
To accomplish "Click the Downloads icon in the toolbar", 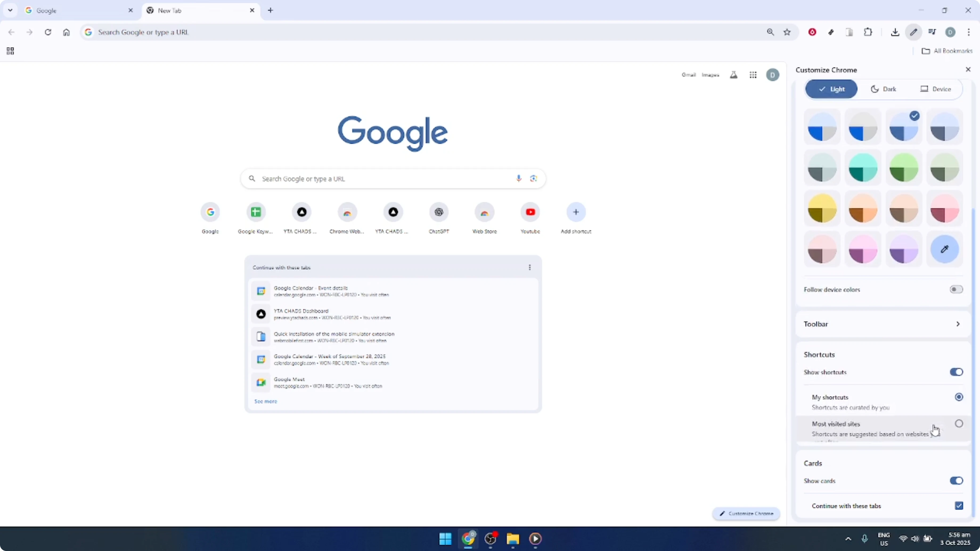I will point(895,32).
